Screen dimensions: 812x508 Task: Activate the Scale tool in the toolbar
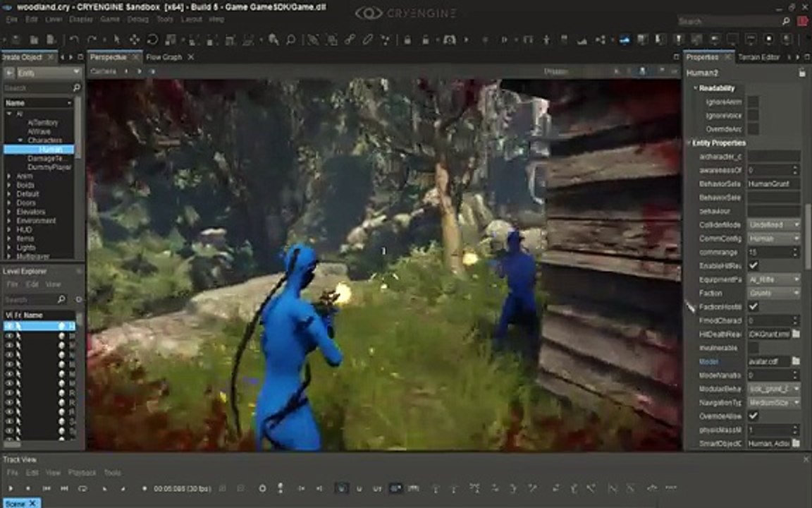171,40
